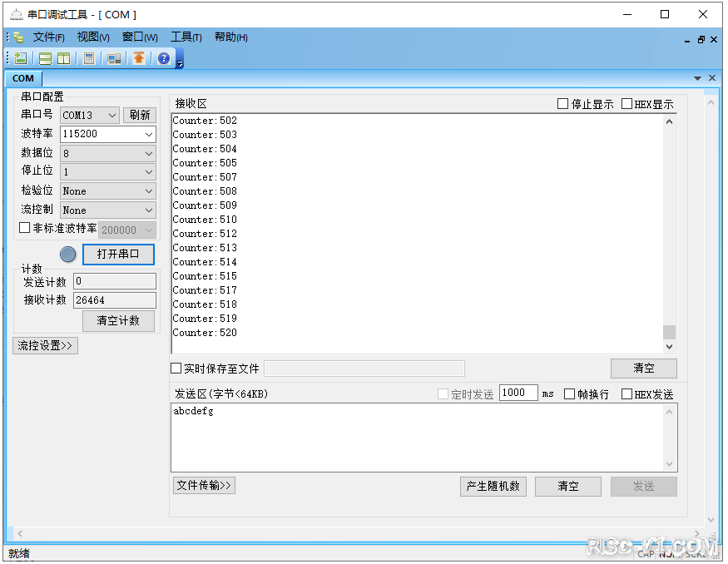Open the calculator tool icon
This screenshot has width=728, height=564.
(89, 58)
